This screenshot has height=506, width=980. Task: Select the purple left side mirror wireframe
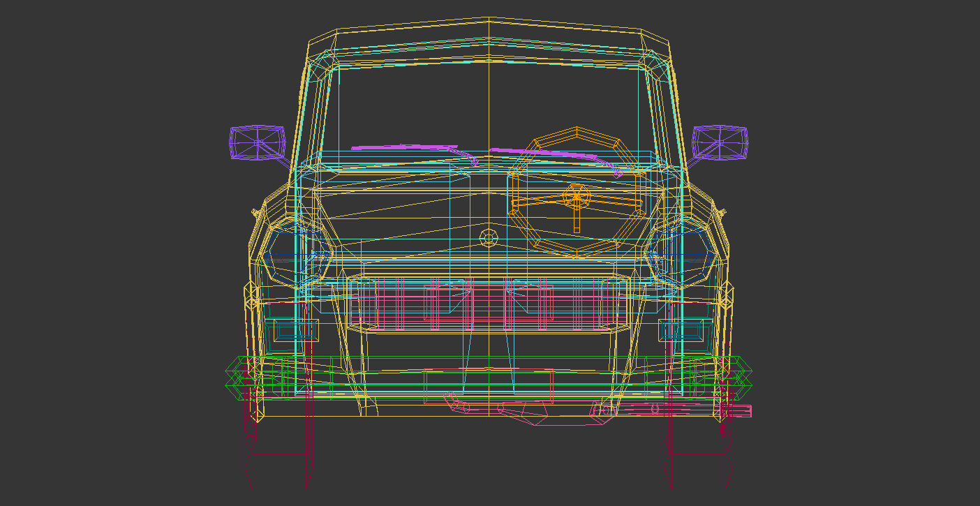[257, 143]
